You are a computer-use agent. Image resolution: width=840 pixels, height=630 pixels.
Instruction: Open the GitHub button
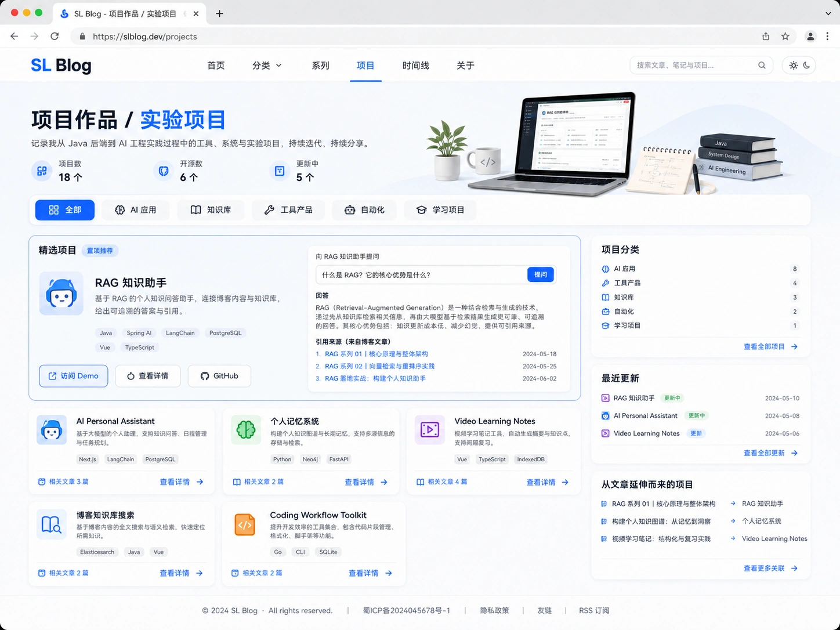(219, 376)
